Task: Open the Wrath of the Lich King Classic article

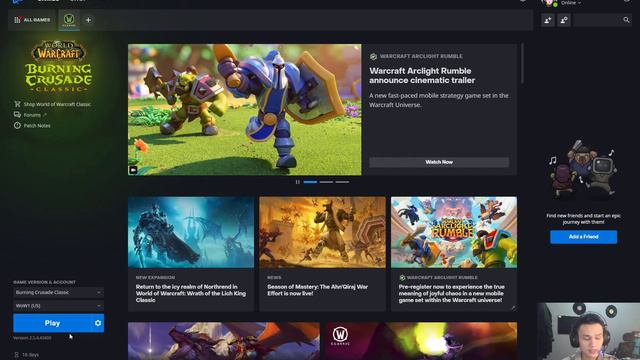Action: click(191, 293)
